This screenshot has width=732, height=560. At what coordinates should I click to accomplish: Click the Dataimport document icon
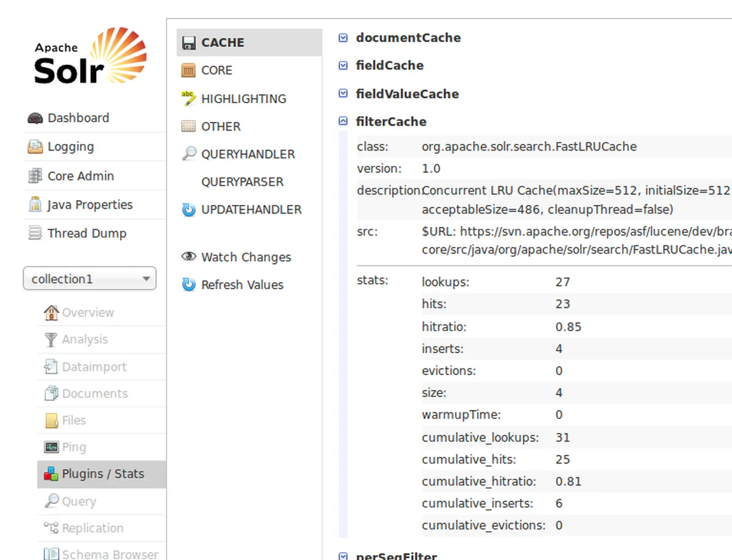[x=51, y=367]
